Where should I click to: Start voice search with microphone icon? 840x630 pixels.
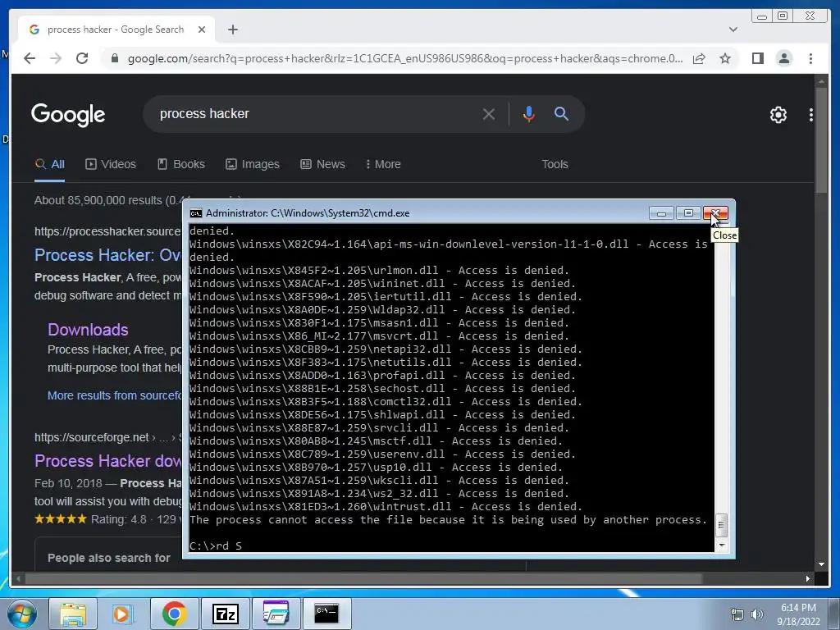tap(529, 114)
